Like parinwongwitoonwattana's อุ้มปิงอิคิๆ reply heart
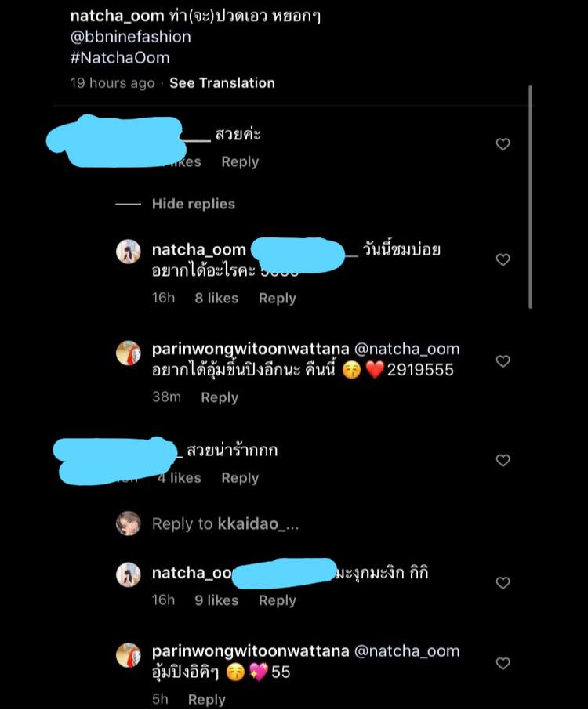 point(503,663)
